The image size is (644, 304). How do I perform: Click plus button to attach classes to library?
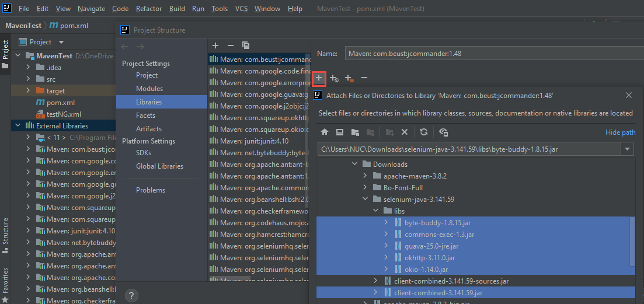coord(319,78)
